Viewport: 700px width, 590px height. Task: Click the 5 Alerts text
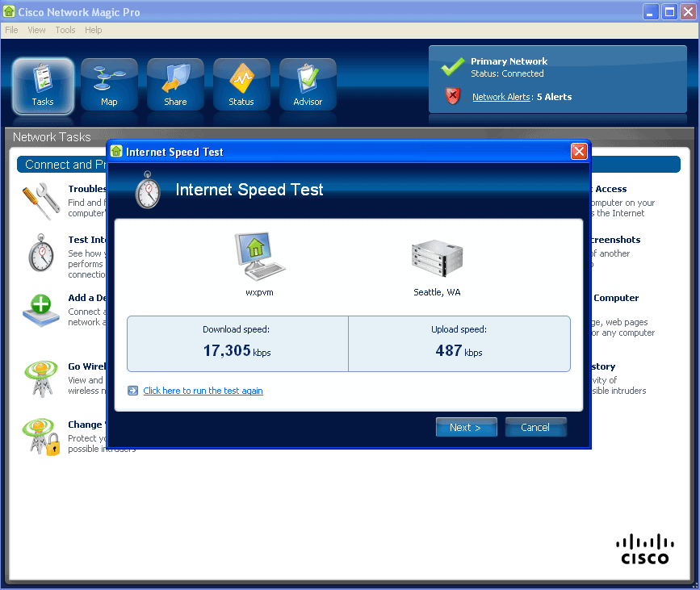[x=554, y=97]
